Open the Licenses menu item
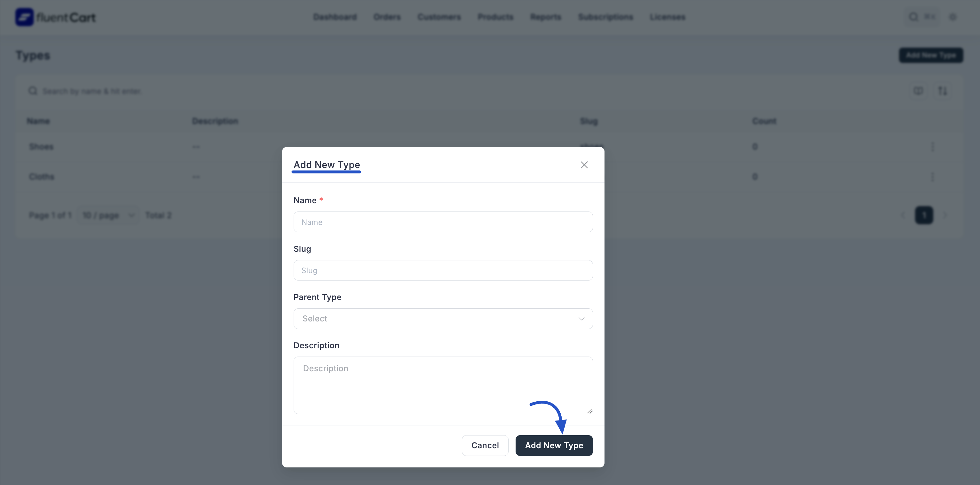This screenshot has height=485, width=980. click(667, 17)
